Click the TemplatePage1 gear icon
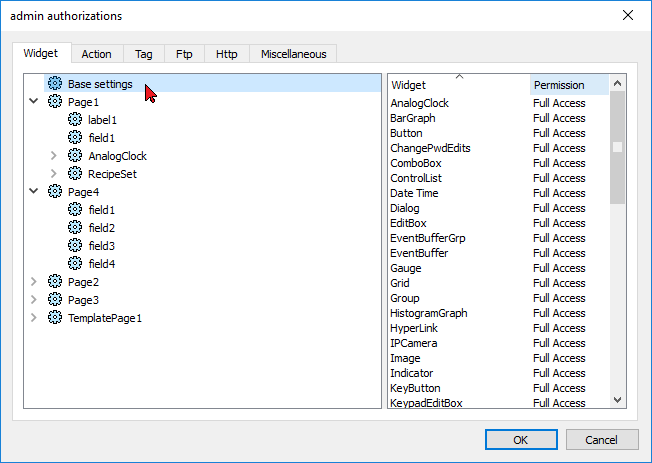The width and height of the screenshot is (652, 463). pyautogui.click(x=55, y=318)
